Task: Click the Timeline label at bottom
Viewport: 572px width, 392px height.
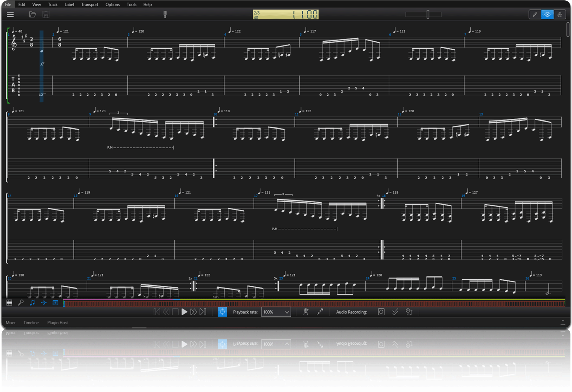Action: coord(31,323)
